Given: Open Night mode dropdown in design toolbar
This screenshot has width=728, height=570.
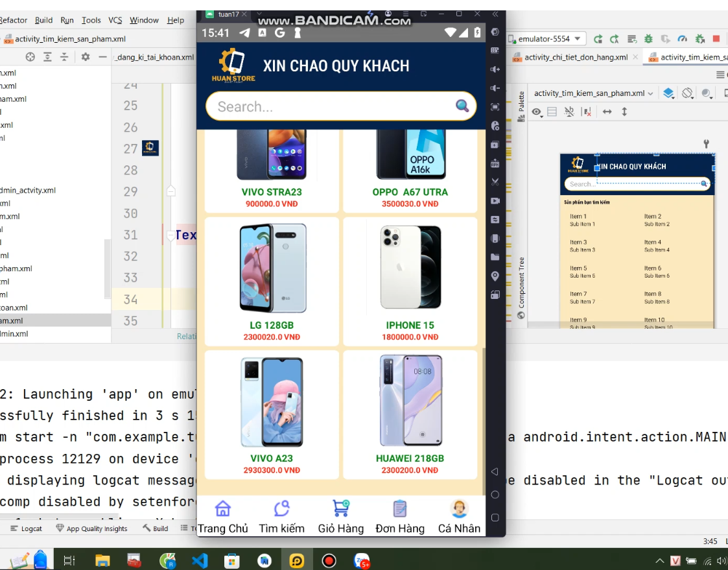Looking at the screenshot, I should tap(707, 93).
